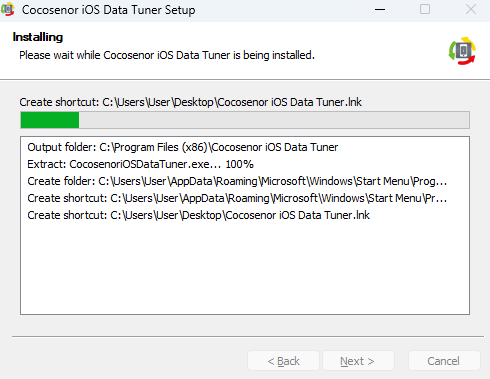Click the Next button
Viewport: 490px width, 379px height.
[x=358, y=361]
